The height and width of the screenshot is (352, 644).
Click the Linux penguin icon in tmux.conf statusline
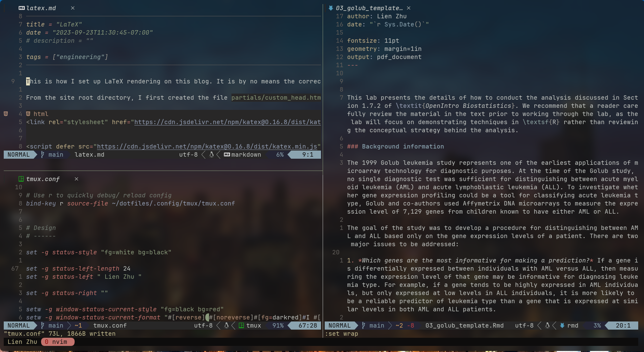pyautogui.click(x=226, y=326)
